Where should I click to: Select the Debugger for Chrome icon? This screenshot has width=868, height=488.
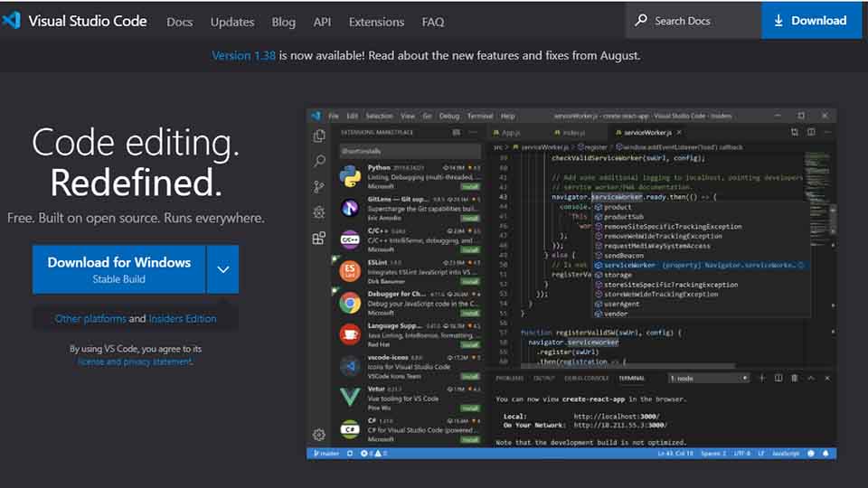click(x=350, y=303)
